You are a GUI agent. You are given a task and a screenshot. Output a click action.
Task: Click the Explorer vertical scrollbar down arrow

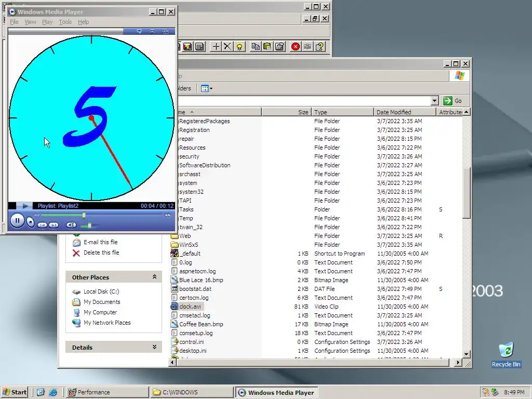point(466,354)
